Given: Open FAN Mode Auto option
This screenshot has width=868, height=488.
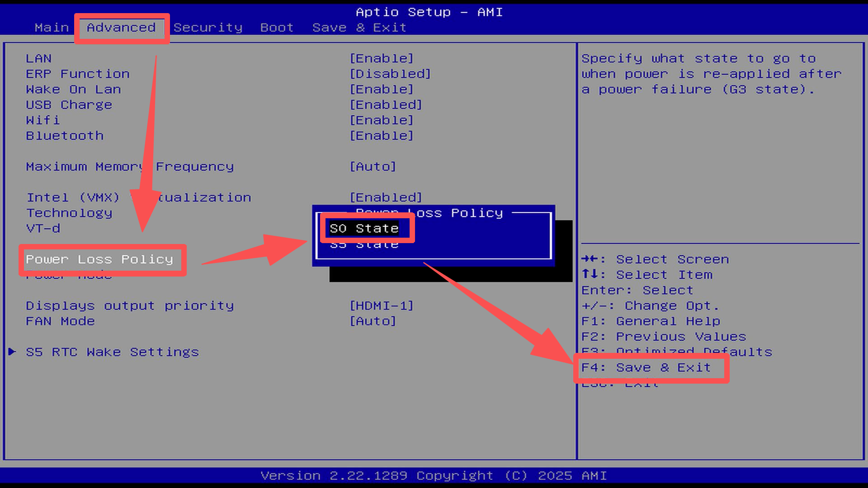Looking at the screenshot, I should tap(373, 321).
